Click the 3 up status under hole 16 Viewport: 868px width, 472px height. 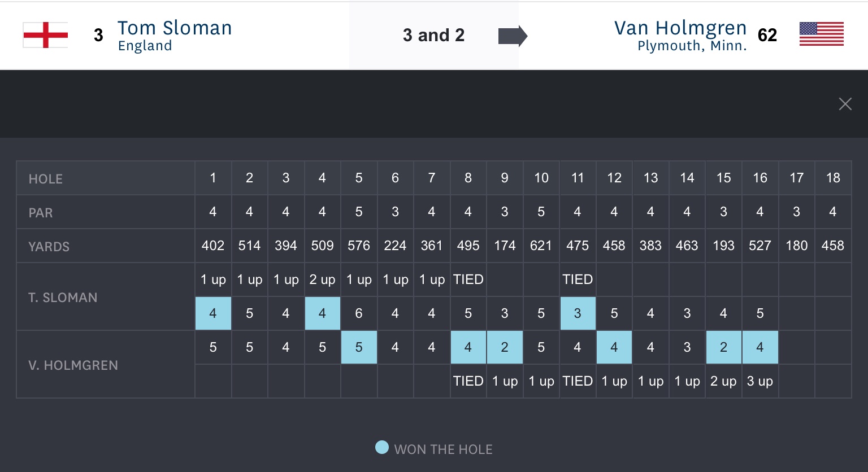pyautogui.click(x=759, y=381)
